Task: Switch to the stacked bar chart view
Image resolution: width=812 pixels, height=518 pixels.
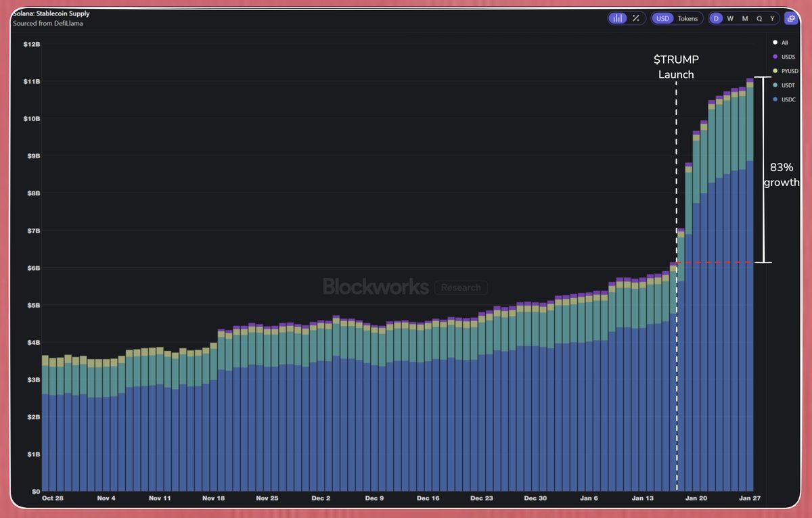Action: pos(617,18)
